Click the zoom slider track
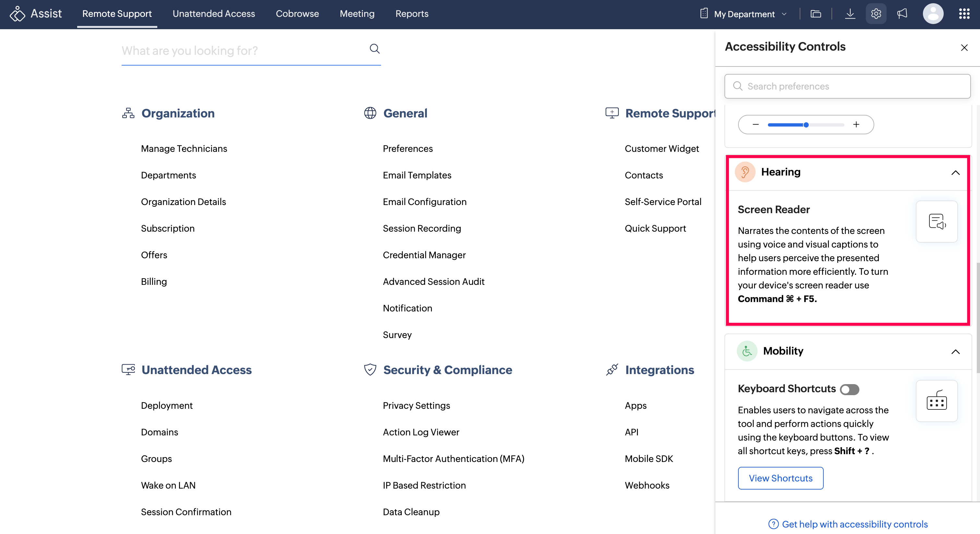This screenshot has width=980, height=534. point(826,125)
